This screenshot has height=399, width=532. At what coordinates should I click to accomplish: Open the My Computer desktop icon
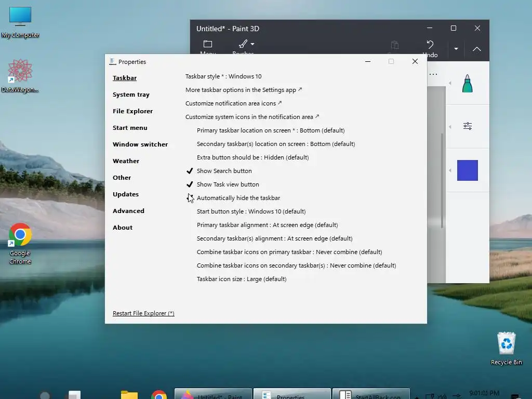click(20, 22)
